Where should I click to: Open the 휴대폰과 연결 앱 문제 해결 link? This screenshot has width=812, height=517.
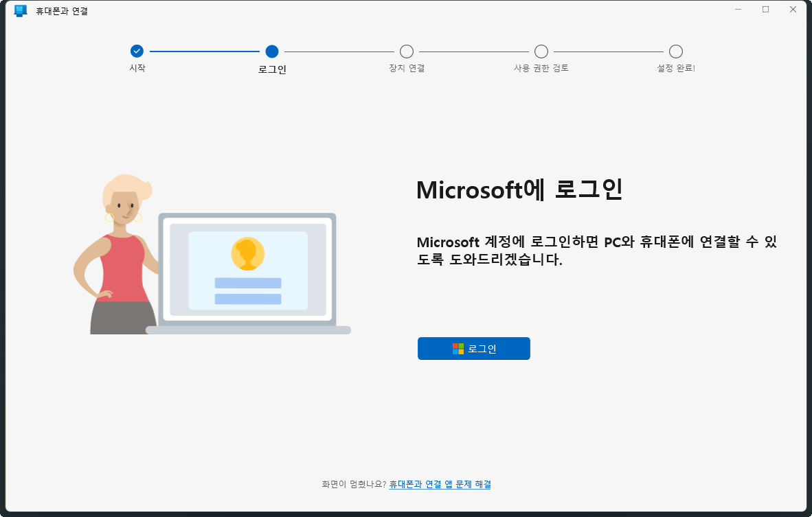pyautogui.click(x=440, y=485)
